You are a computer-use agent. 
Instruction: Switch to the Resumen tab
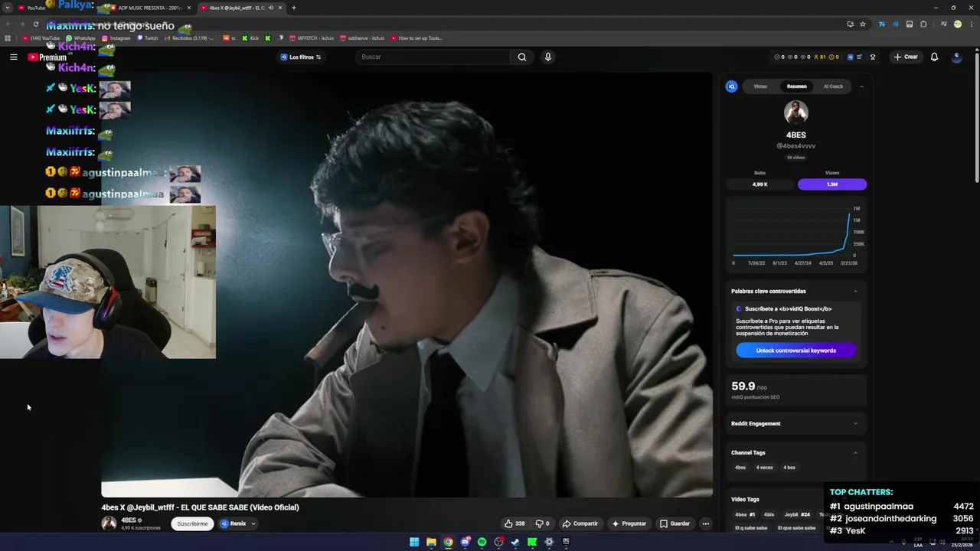[x=796, y=86]
